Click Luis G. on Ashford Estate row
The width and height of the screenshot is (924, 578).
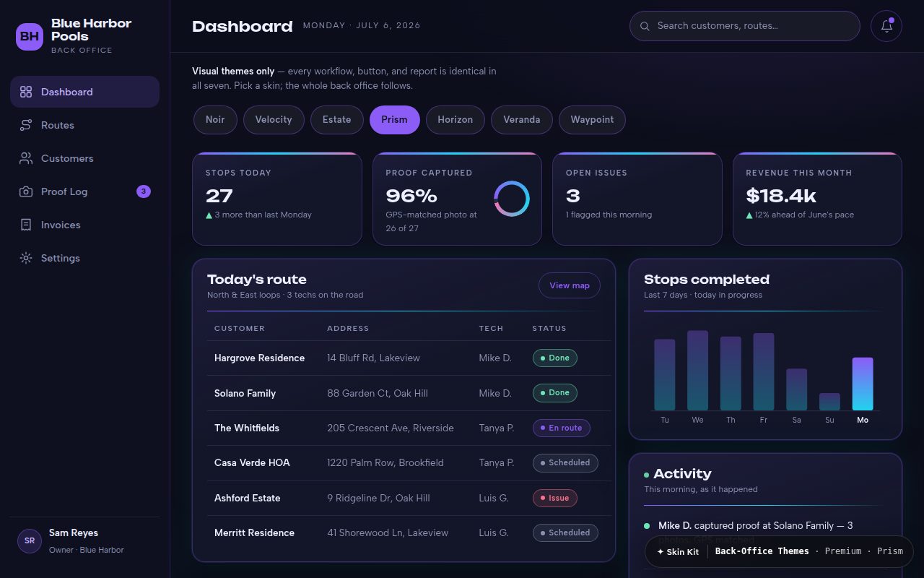point(494,499)
